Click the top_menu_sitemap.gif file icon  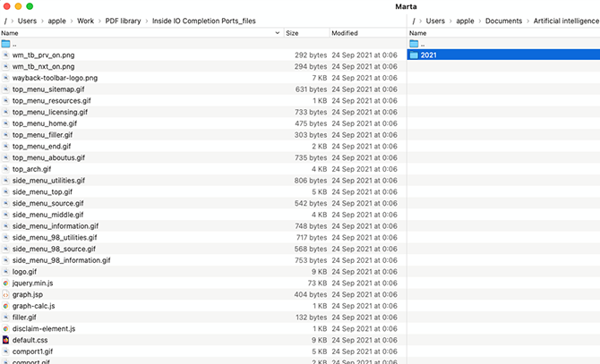point(5,89)
